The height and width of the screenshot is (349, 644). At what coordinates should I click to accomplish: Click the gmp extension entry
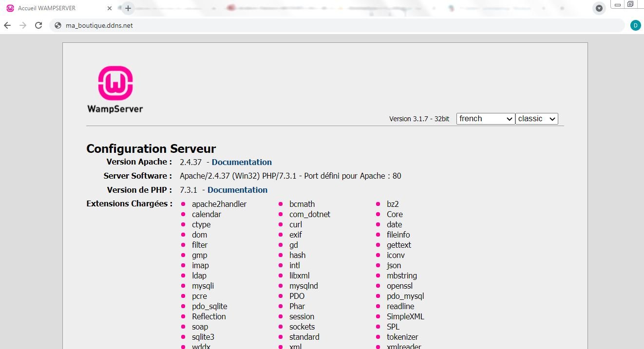tap(199, 255)
